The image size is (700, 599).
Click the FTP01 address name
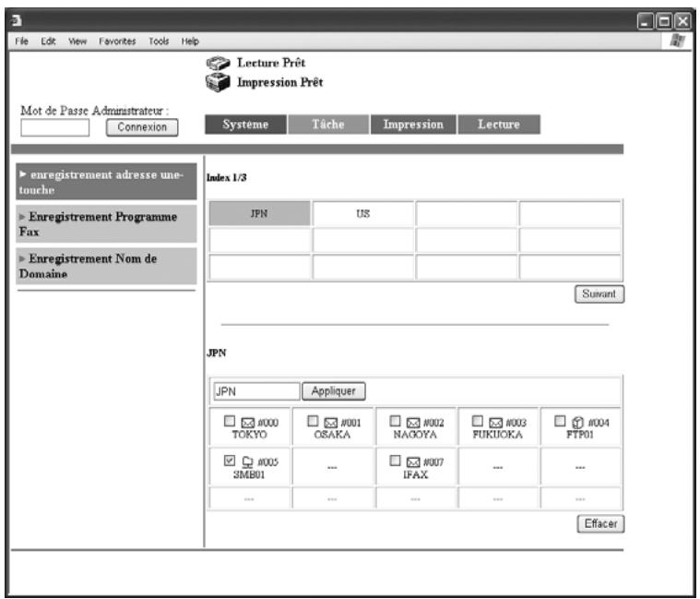click(x=580, y=434)
